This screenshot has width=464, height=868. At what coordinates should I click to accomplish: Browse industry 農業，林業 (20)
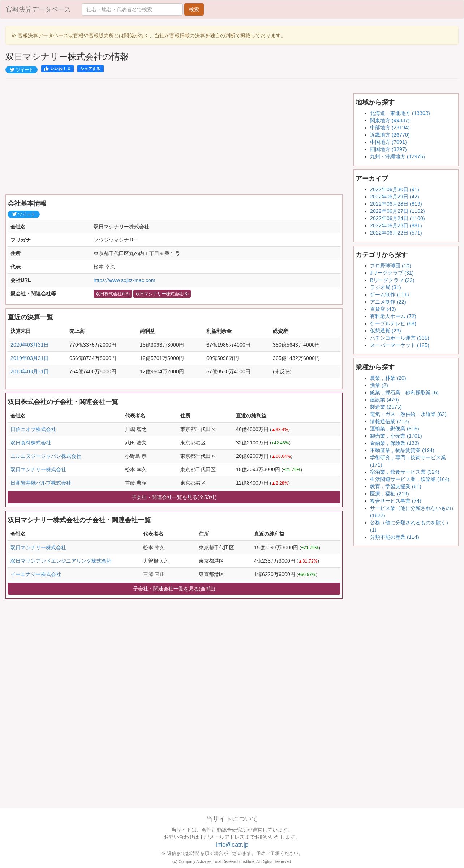(x=388, y=378)
